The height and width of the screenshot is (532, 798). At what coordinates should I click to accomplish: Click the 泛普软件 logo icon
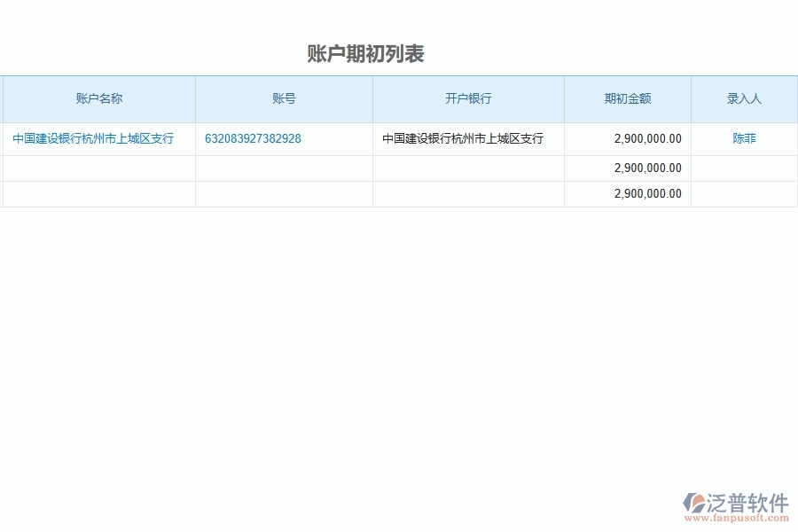(x=693, y=504)
